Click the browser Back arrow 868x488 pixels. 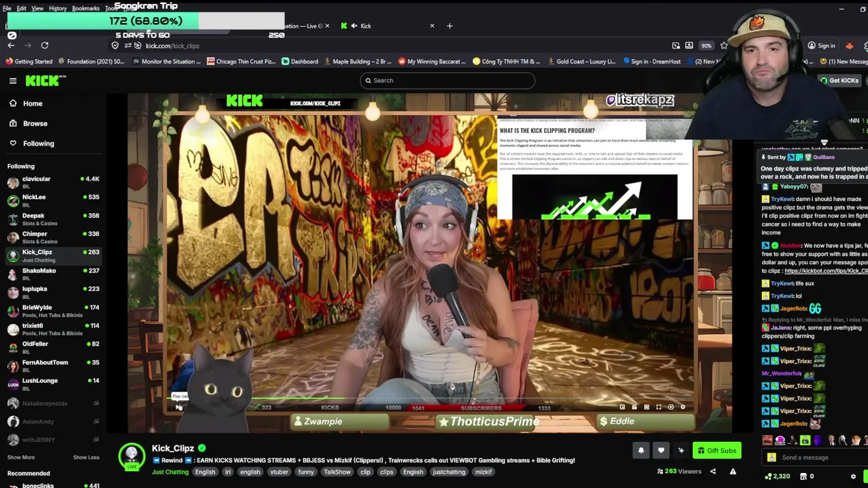[x=11, y=45]
